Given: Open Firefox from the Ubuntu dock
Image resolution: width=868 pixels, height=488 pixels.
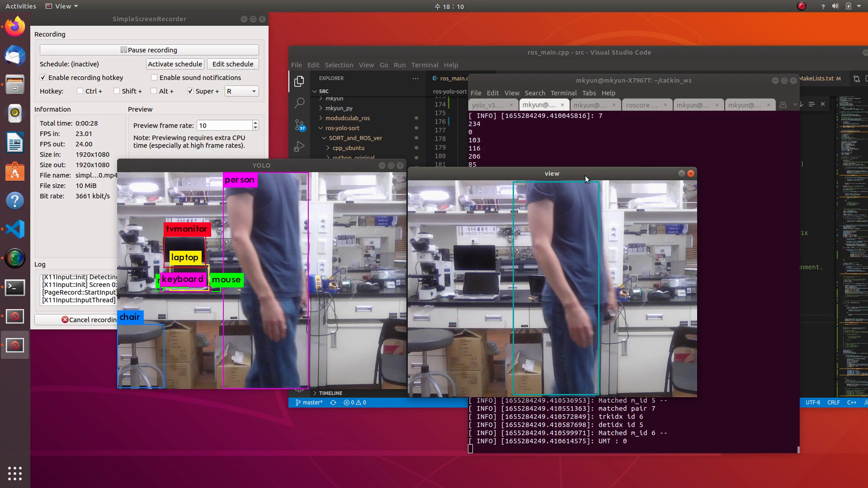Looking at the screenshot, I should coord(15,27).
